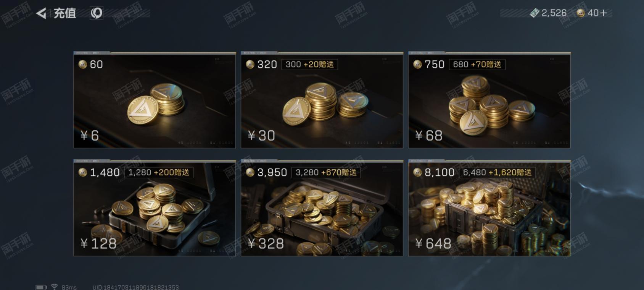Image resolution: width=644 pixels, height=290 pixels.
Task: Buy the 8,100 coin crate for ¥648
Action: pyautogui.click(x=489, y=208)
